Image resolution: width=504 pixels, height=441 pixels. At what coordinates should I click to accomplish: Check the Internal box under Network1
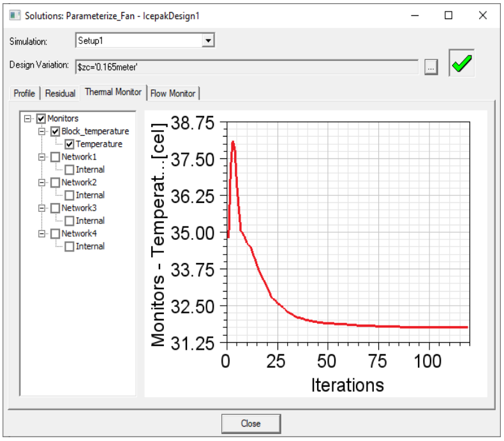70,170
